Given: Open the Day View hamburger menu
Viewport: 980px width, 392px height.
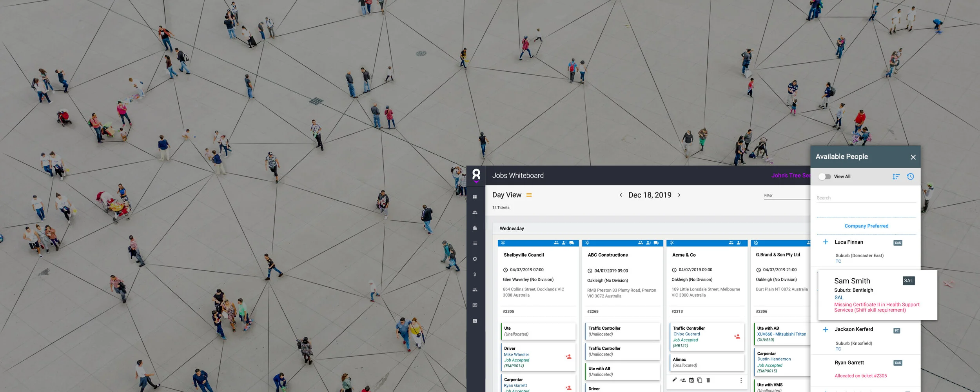Looking at the screenshot, I should (529, 195).
